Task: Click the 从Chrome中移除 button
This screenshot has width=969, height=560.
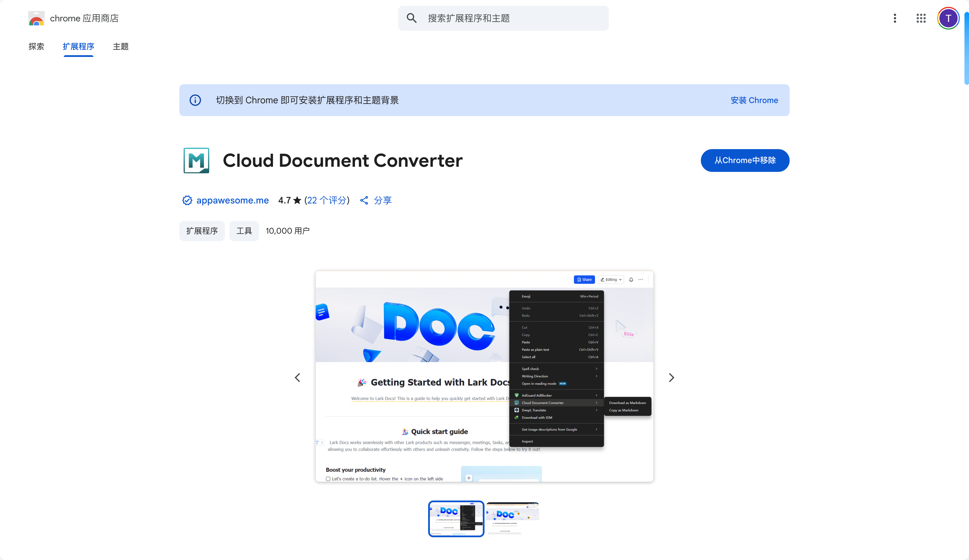Action: tap(745, 160)
